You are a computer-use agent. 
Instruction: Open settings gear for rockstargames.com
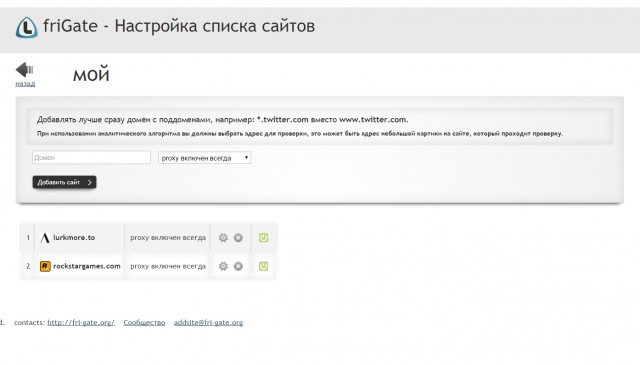pos(223,266)
